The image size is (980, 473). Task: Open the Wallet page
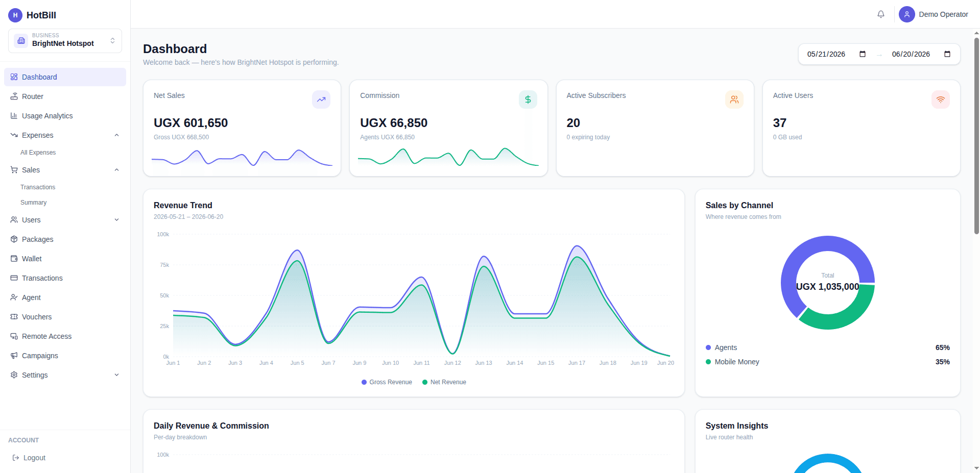pyautogui.click(x=65, y=259)
